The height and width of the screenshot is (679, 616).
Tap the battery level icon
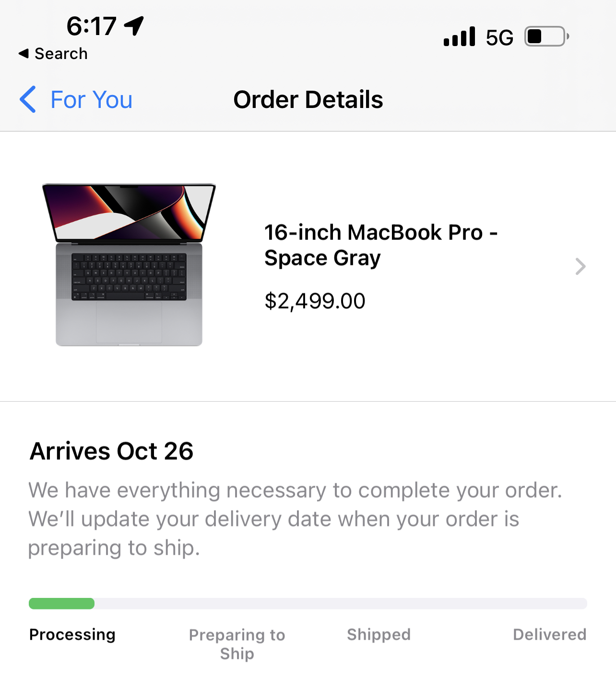coord(546,36)
